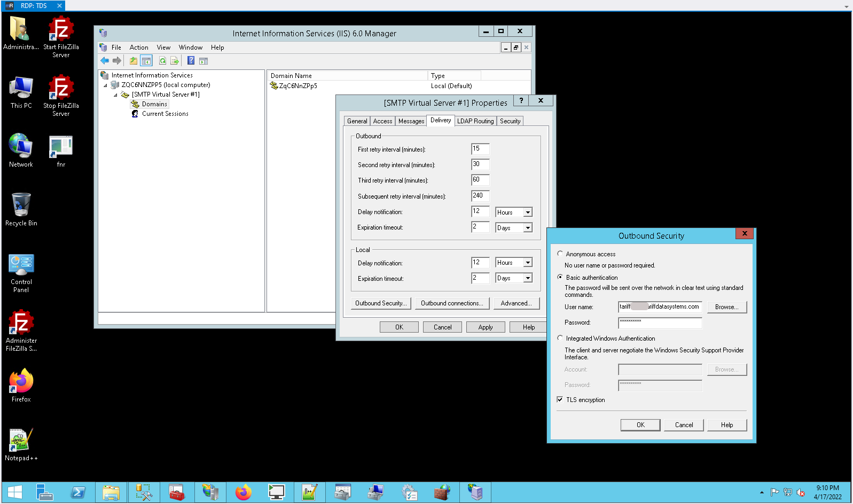The image size is (853, 504).
Task: Click the Outbound connections... button
Action: tap(452, 303)
